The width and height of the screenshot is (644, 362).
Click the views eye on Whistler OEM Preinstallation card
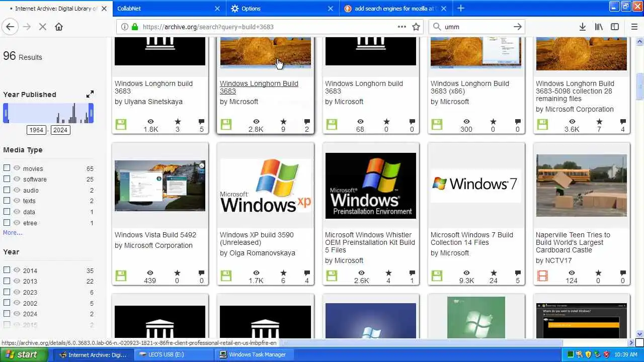click(361, 273)
